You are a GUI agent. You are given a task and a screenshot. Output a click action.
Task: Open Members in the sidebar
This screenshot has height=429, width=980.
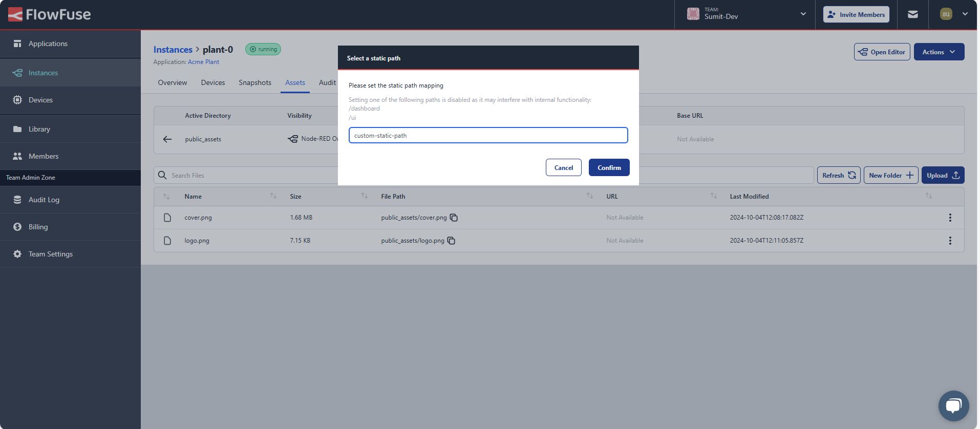click(x=70, y=156)
